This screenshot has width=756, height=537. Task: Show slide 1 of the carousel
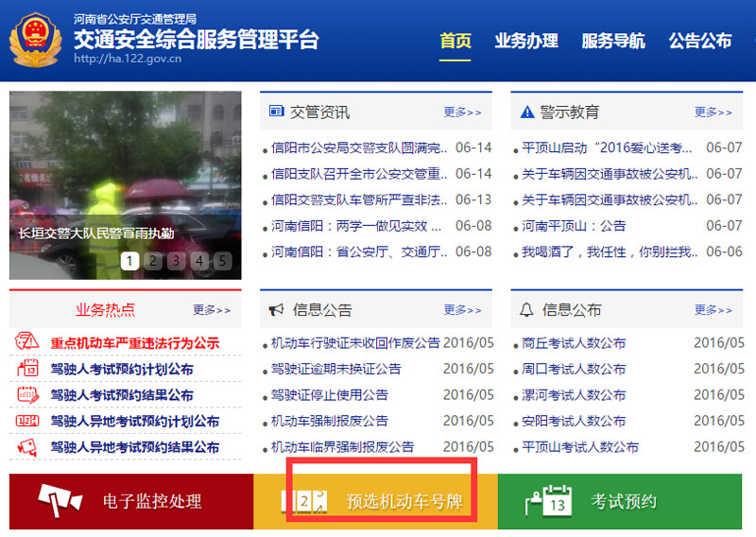coord(129,261)
